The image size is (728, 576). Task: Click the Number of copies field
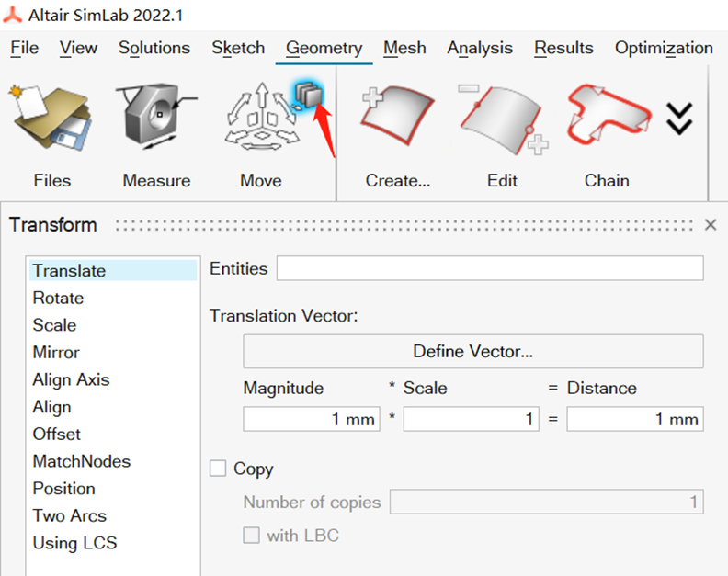pos(547,502)
